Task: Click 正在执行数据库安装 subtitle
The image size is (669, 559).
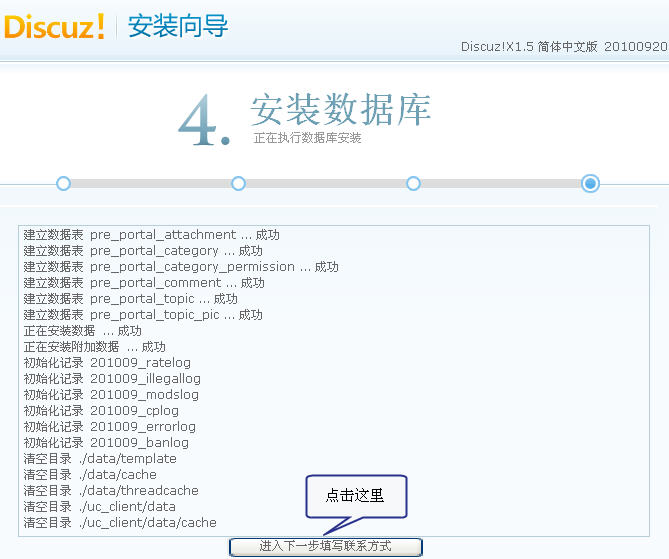Action: [x=307, y=138]
